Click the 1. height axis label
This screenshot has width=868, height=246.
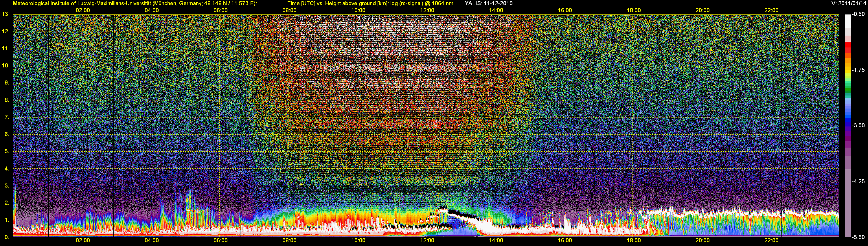[x=7, y=220]
